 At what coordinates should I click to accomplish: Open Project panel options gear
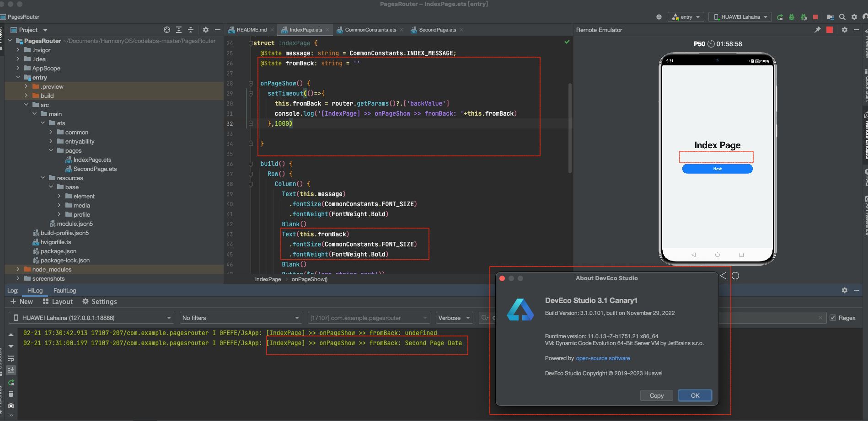(x=206, y=30)
